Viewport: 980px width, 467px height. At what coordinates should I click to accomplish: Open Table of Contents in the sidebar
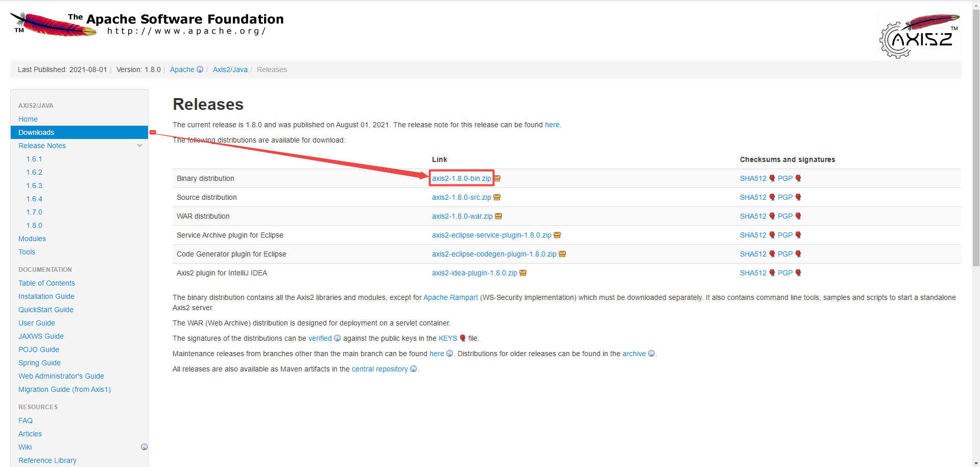(47, 283)
